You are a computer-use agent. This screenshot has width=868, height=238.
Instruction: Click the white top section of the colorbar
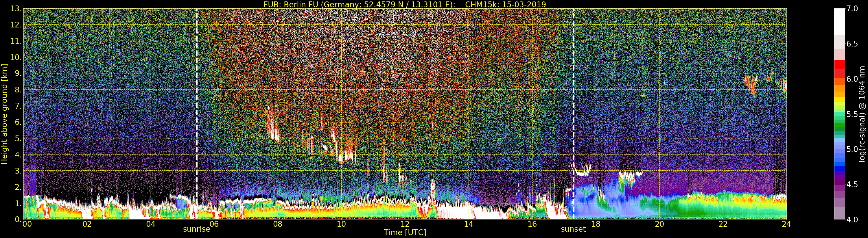point(839,21)
